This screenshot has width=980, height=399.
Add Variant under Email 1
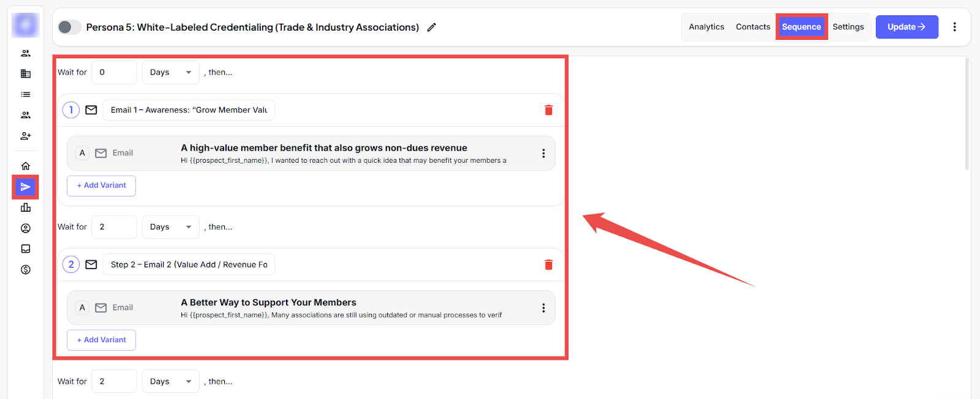pyautogui.click(x=101, y=185)
